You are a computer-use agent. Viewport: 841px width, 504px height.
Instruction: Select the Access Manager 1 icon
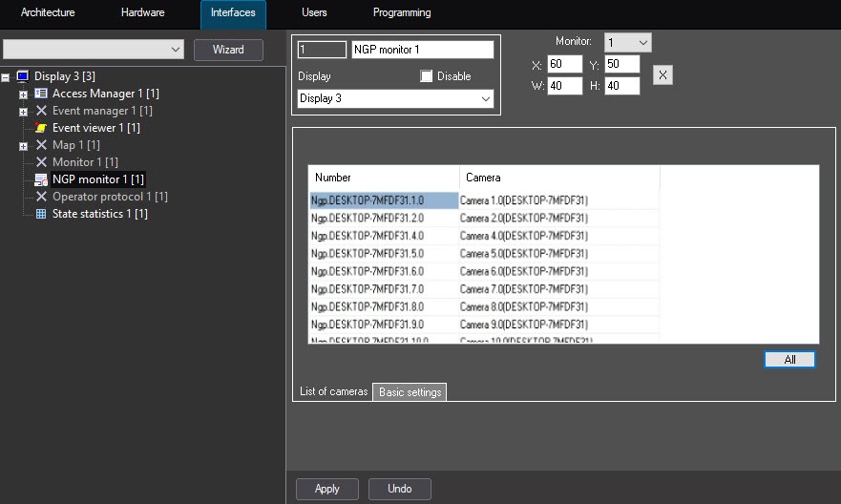41,94
